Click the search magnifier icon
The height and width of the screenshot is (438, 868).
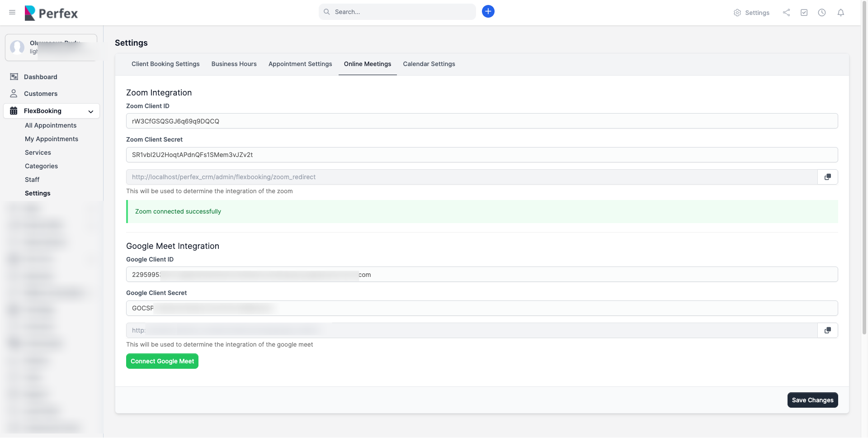327,12
